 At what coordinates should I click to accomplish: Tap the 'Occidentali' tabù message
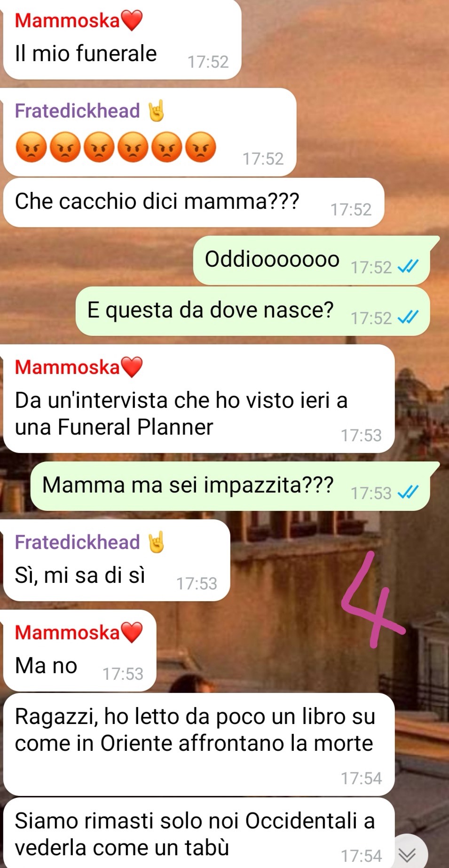click(199, 834)
